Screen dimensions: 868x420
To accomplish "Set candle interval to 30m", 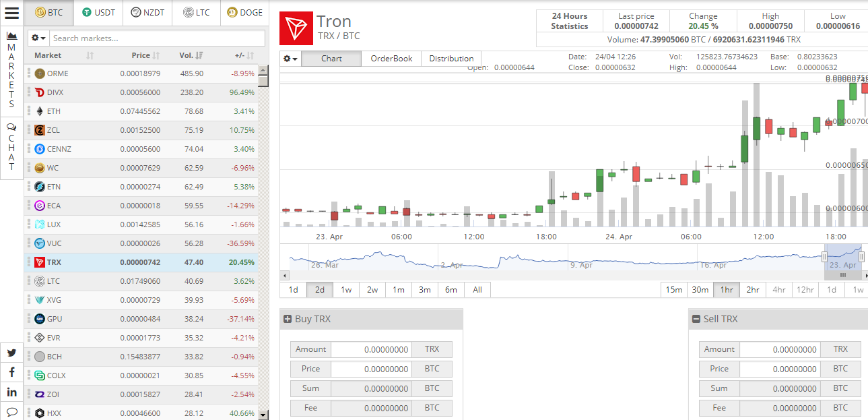I will click(x=700, y=290).
